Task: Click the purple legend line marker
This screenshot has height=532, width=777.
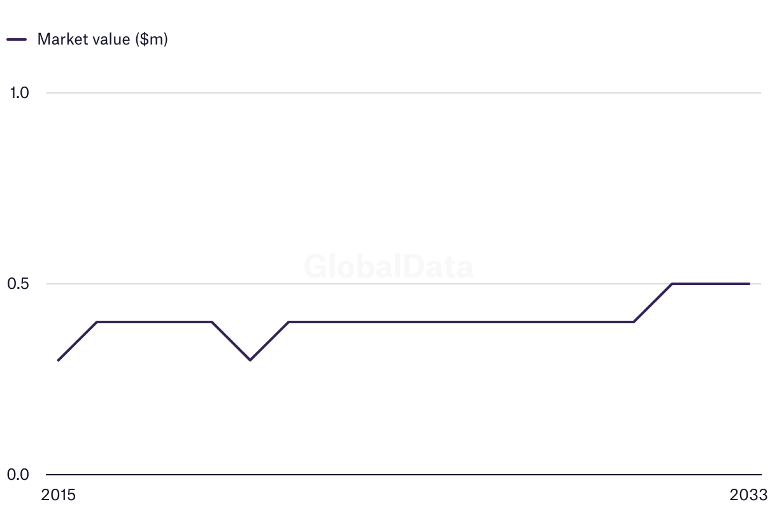Action: [x=17, y=39]
